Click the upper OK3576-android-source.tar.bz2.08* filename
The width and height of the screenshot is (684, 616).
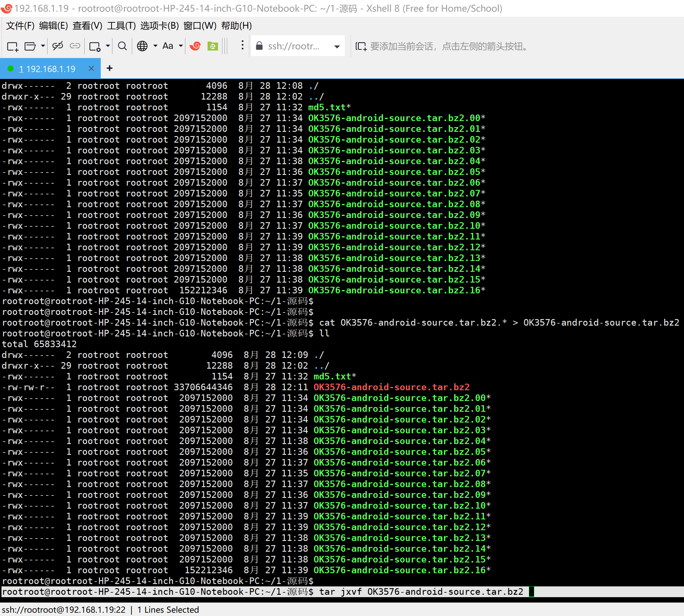coord(397,204)
